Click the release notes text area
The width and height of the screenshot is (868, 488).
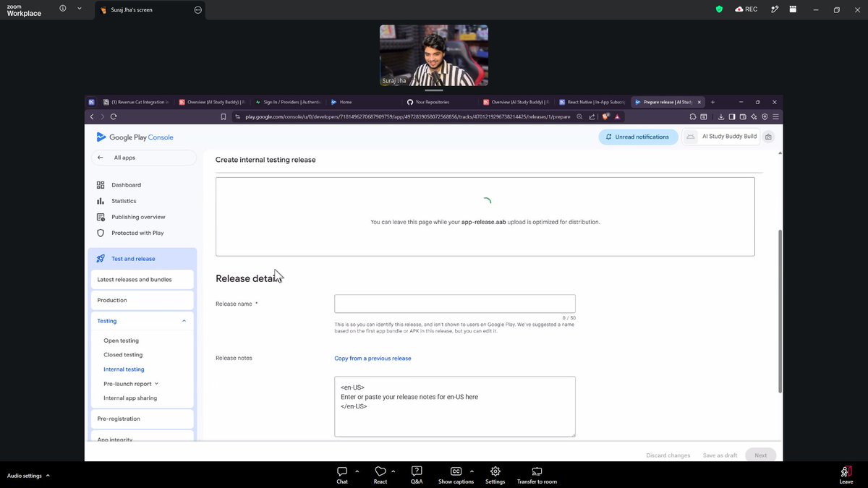click(455, 406)
